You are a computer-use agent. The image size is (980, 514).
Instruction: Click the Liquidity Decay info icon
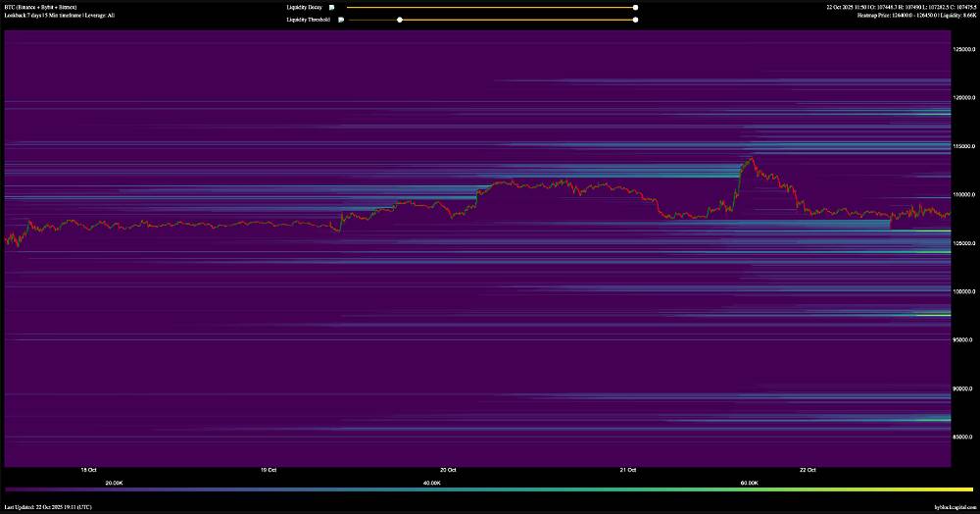click(332, 7)
